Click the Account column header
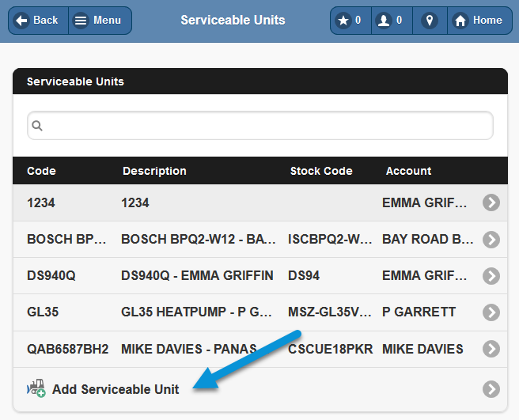This screenshot has width=519, height=420. [408, 171]
